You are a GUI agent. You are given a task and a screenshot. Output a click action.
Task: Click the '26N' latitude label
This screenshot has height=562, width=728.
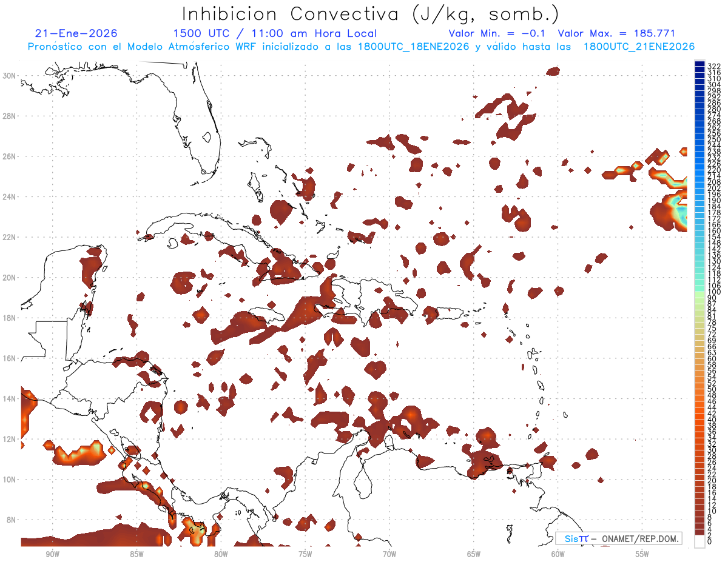click(9, 156)
